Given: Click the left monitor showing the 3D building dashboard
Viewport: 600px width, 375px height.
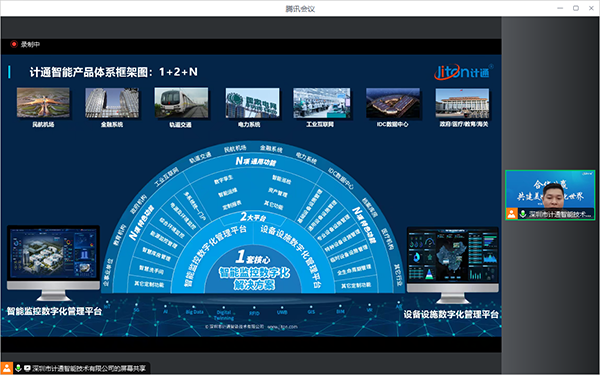Looking at the screenshot, I should click(54, 263).
